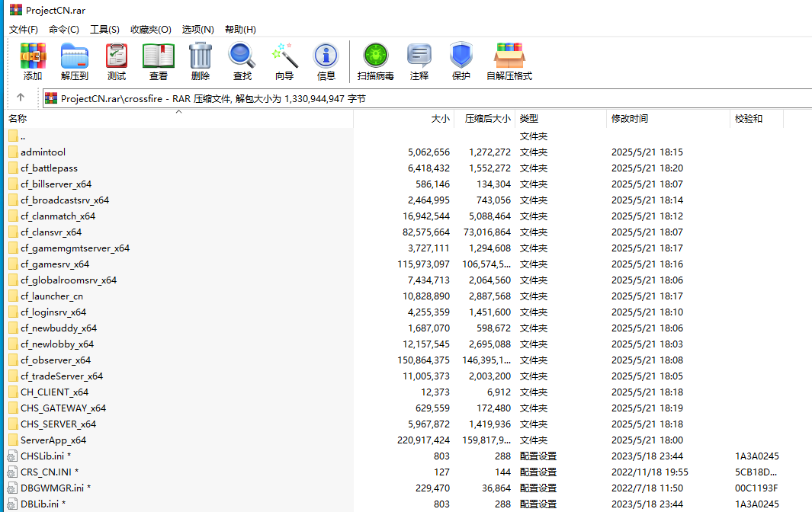Viewport: 812px width, 512px height.
Task: Select the cf_clanmatch_x64 folder name
Action: (58, 216)
